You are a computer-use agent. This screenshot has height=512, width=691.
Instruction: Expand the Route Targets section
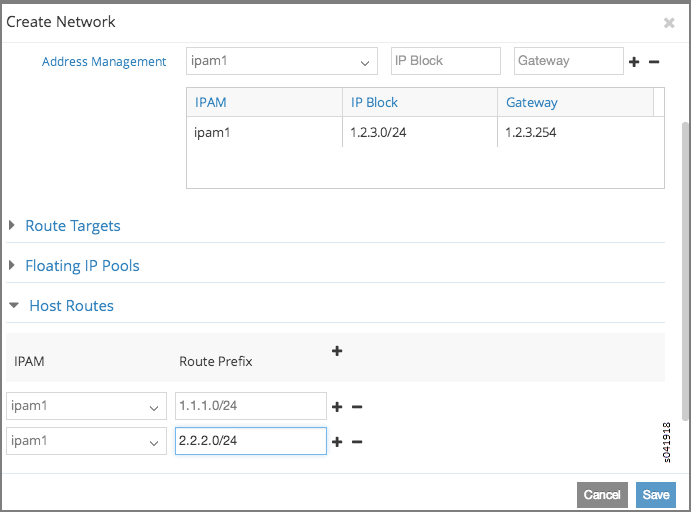[72, 226]
